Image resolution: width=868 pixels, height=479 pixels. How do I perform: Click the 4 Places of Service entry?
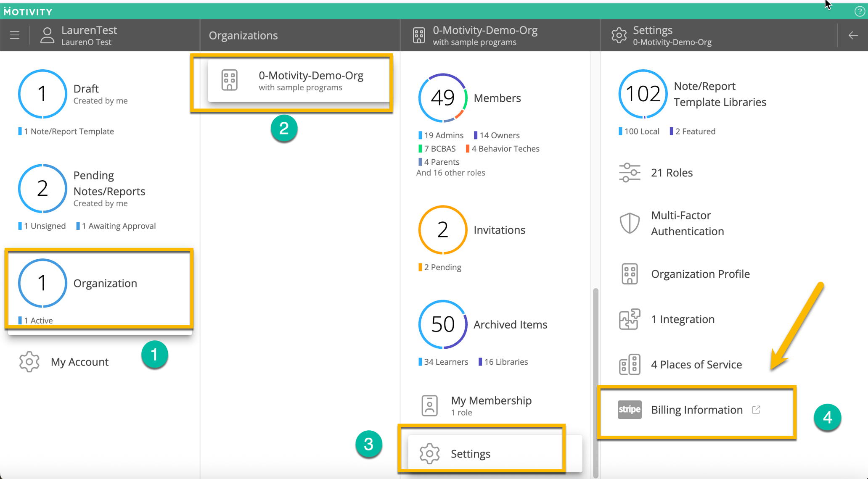point(696,364)
